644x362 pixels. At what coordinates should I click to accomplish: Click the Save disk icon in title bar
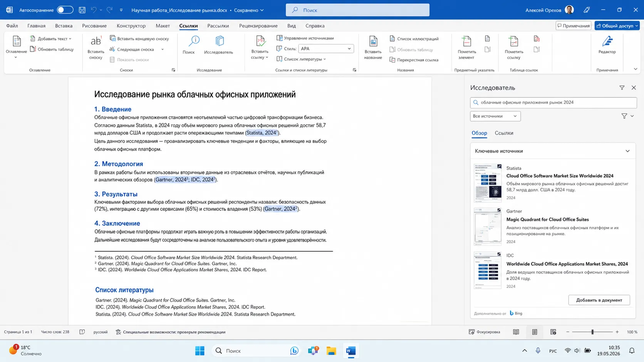pos(82,10)
